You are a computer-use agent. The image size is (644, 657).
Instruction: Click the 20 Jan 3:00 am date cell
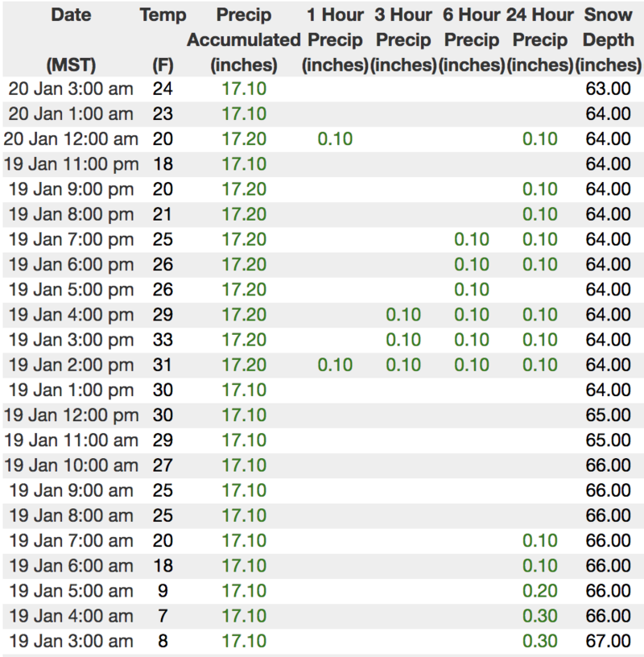pos(70,89)
